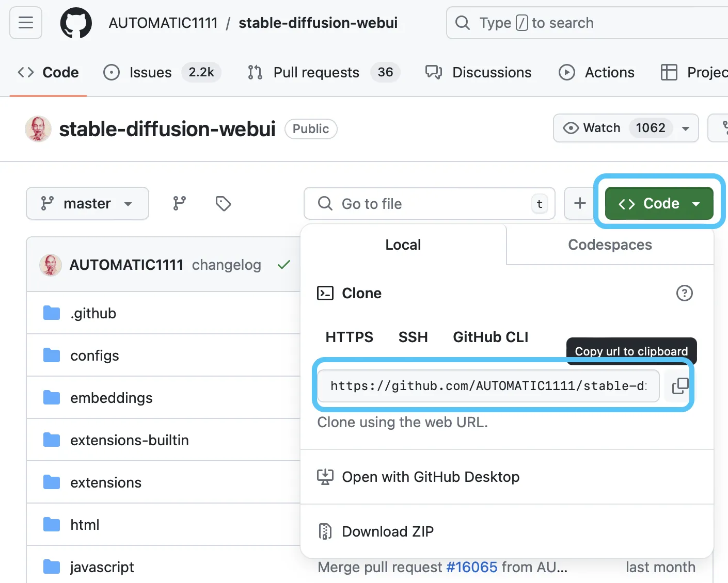Viewport: 728px width, 583px height.
Task: Click the branches icon next to master
Action: [x=179, y=203]
